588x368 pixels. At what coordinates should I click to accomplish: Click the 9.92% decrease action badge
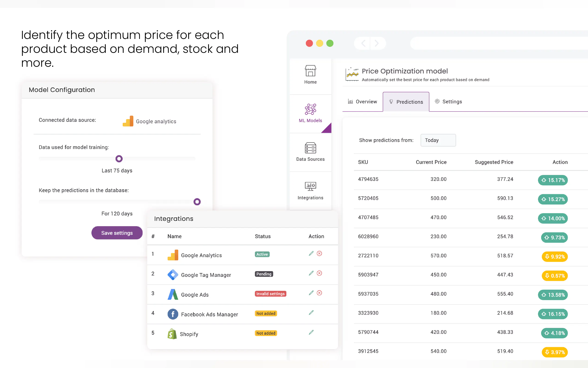tap(554, 257)
